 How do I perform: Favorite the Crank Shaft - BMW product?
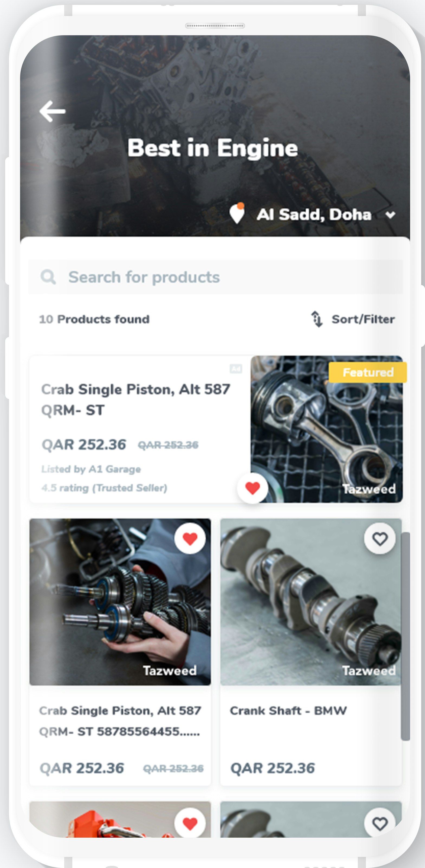(379, 538)
